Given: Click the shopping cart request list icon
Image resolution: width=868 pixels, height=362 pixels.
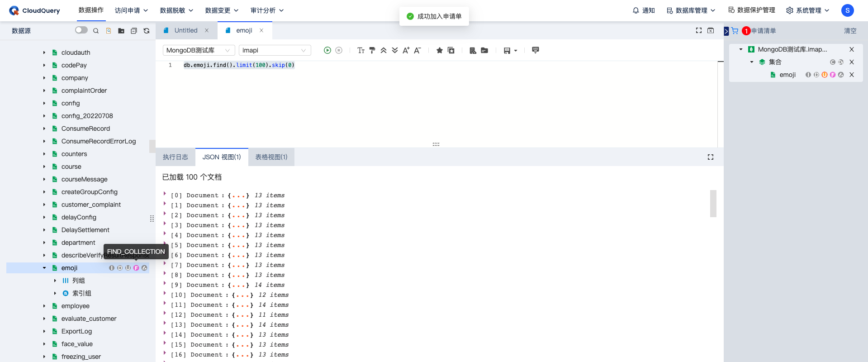Looking at the screenshot, I should (x=735, y=31).
